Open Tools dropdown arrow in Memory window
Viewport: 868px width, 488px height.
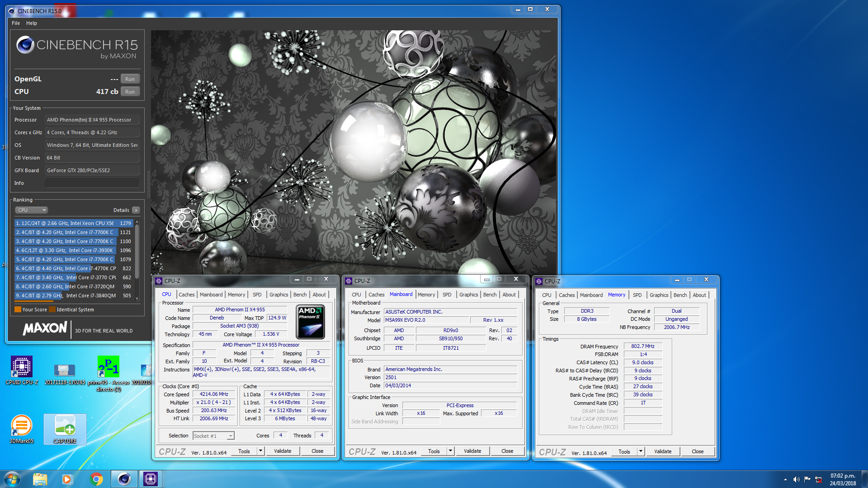pos(641,451)
